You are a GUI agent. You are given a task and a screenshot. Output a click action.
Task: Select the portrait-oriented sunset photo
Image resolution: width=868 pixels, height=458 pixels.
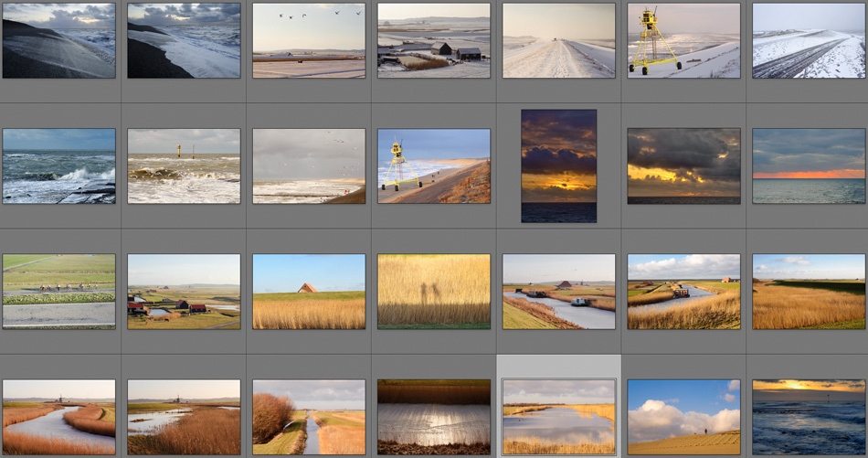(558, 165)
